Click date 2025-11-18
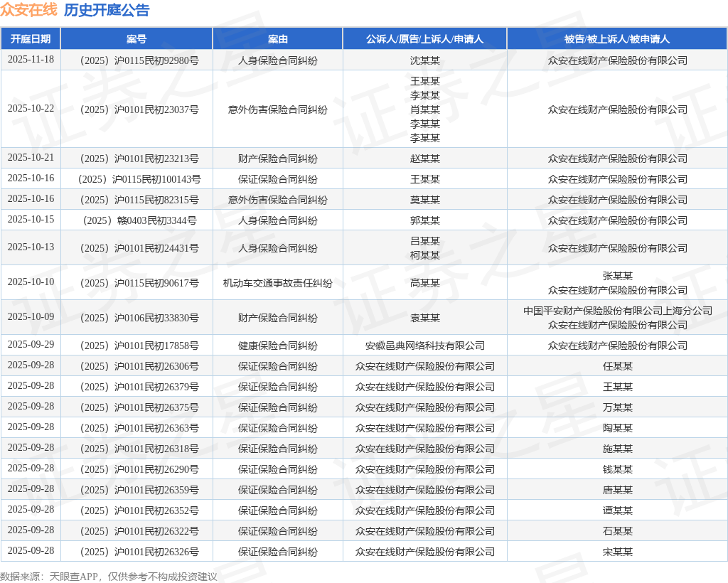The width and height of the screenshot is (728, 583). click(x=31, y=60)
